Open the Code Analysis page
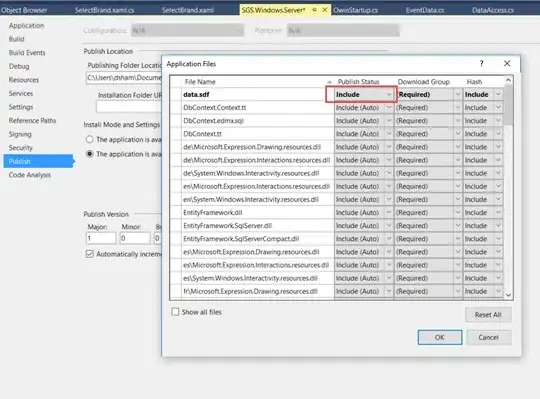The height and width of the screenshot is (399, 540). click(30, 175)
